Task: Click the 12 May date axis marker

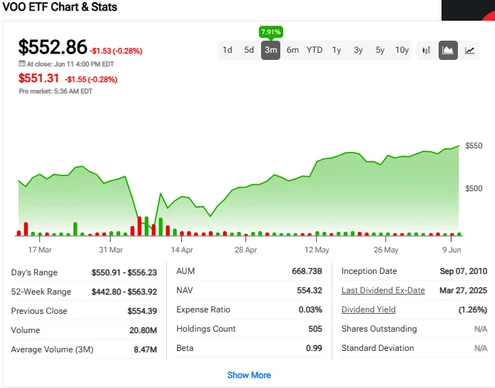Action: [x=317, y=250]
